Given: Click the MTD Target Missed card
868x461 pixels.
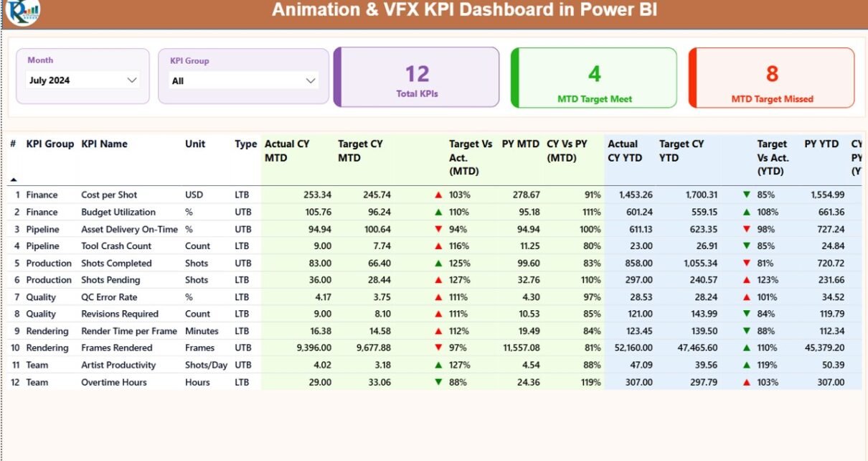Looking at the screenshot, I should pyautogui.click(x=772, y=78).
